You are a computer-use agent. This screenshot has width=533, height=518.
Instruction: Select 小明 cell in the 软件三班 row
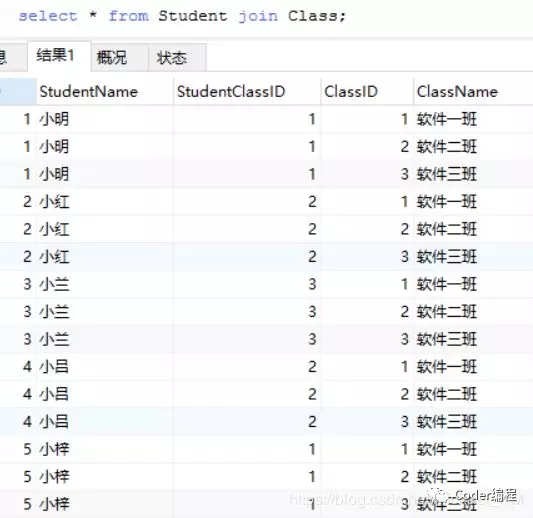coord(105,174)
